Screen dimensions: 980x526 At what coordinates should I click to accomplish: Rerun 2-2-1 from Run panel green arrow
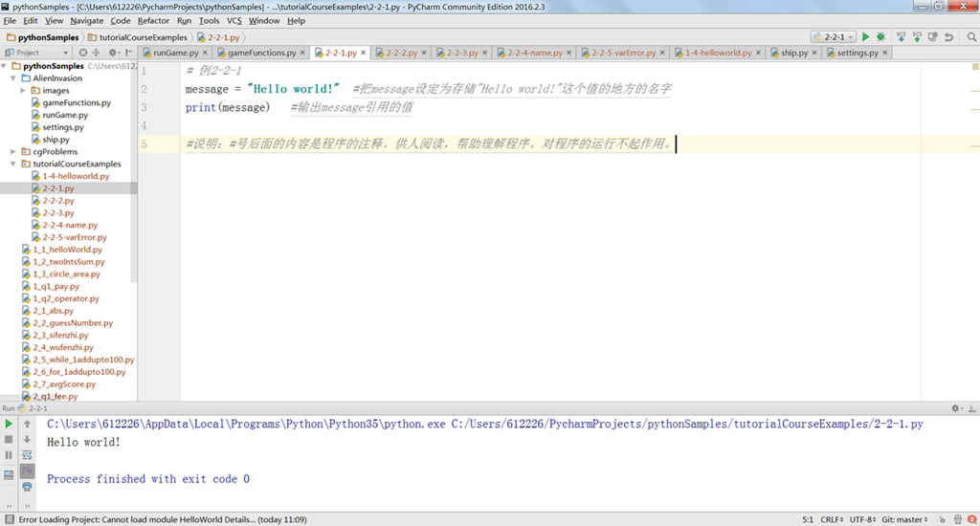9,424
